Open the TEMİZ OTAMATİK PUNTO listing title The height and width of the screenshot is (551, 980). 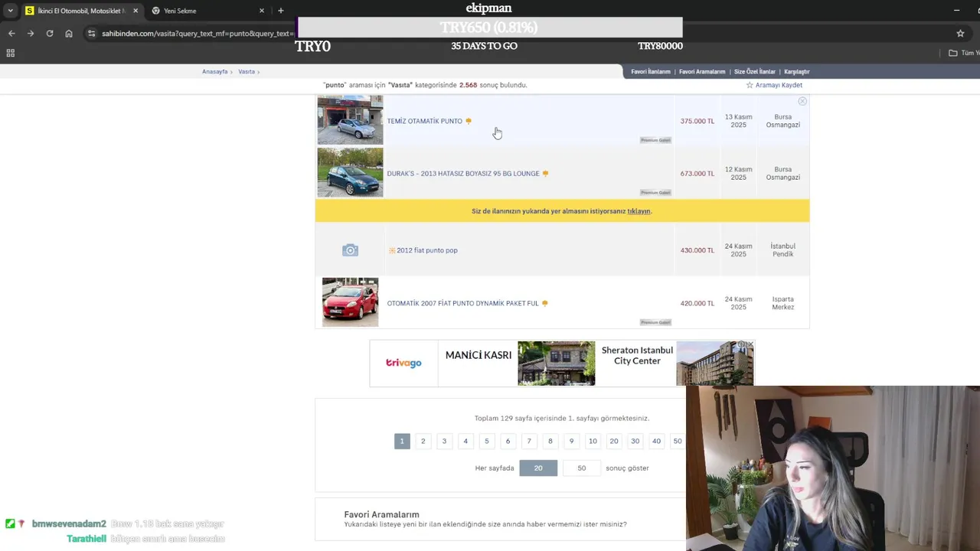(424, 121)
